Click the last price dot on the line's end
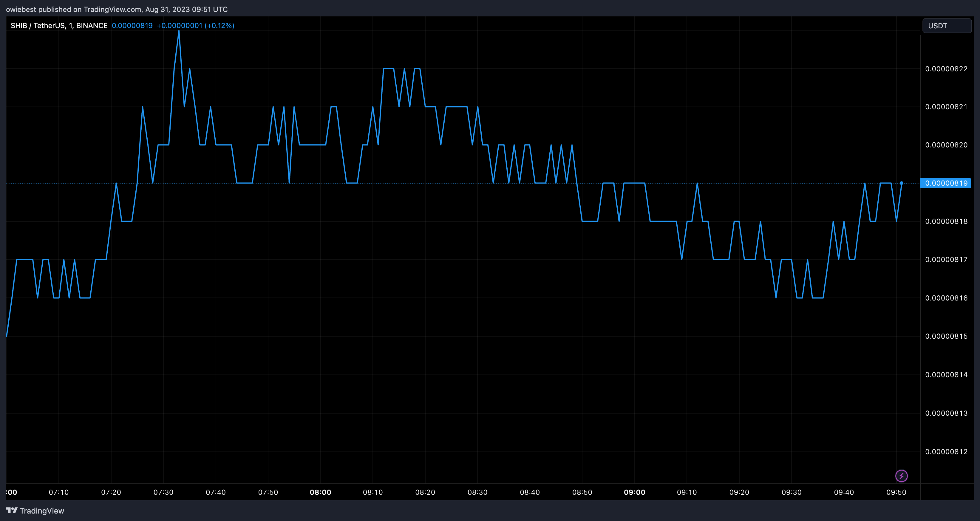The height and width of the screenshot is (521, 980). pyautogui.click(x=901, y=183)
